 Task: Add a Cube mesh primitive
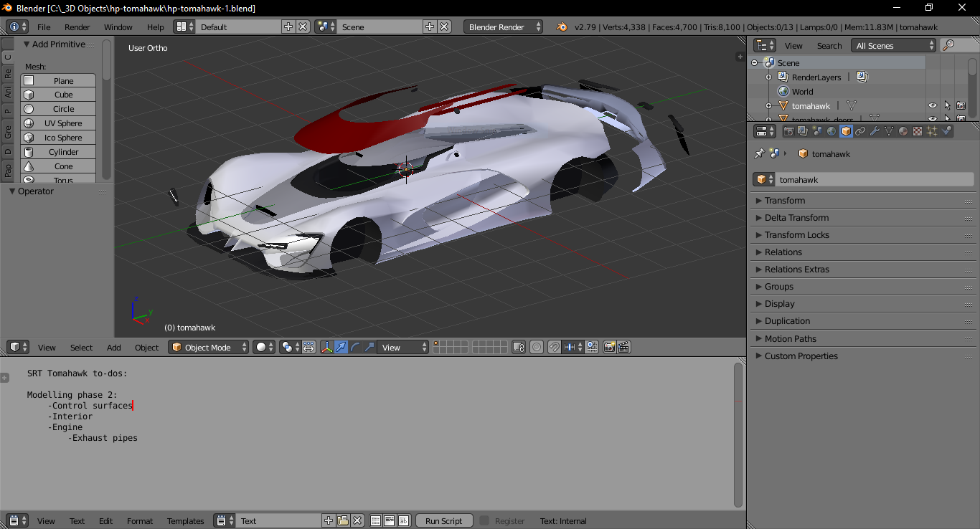pyautogui.click(x=58, y=95)
